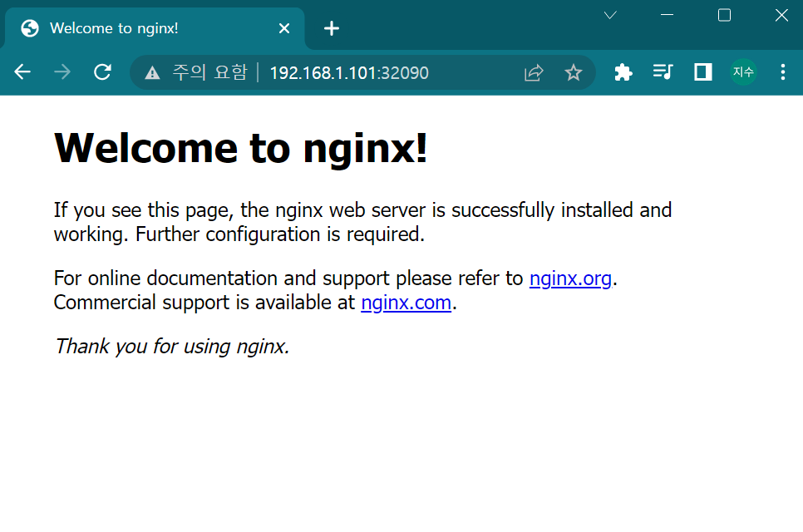Minimize the browser window

[x=667, y=15]
